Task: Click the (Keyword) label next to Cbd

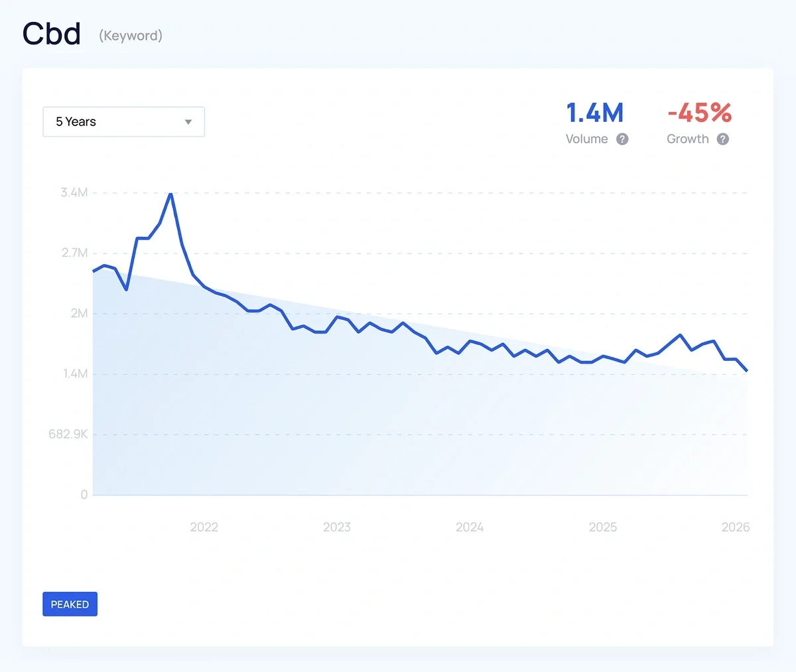Action: click(x=131, y=36)
